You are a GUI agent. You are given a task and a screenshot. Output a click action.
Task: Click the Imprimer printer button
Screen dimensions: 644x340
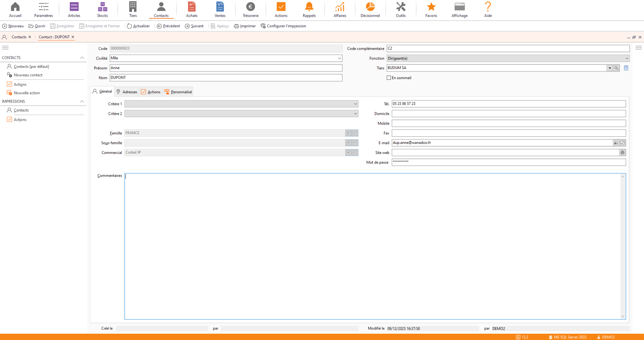tap(245, 26)
